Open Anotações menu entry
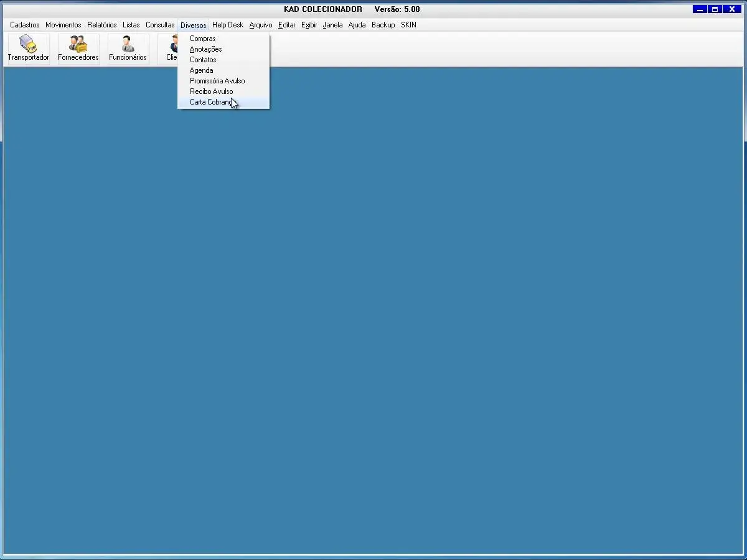 205,49
